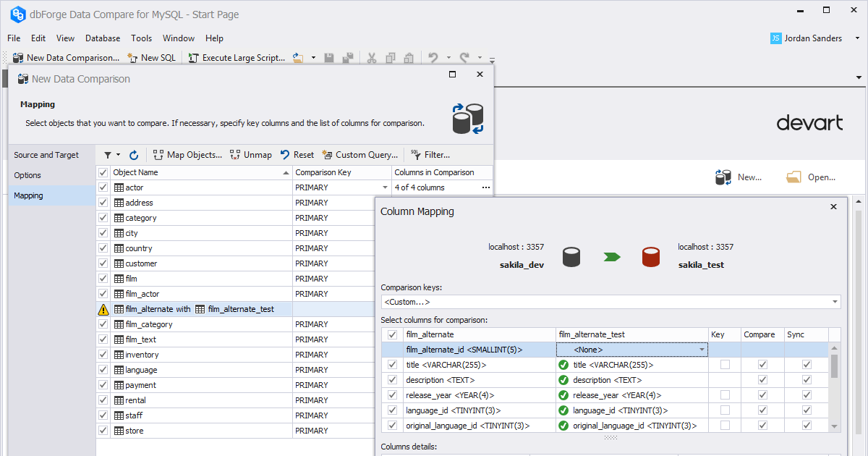Click the Paste icon in main toolbar
This screenshot has height=456, width=868.
click(x=409, y=58)
